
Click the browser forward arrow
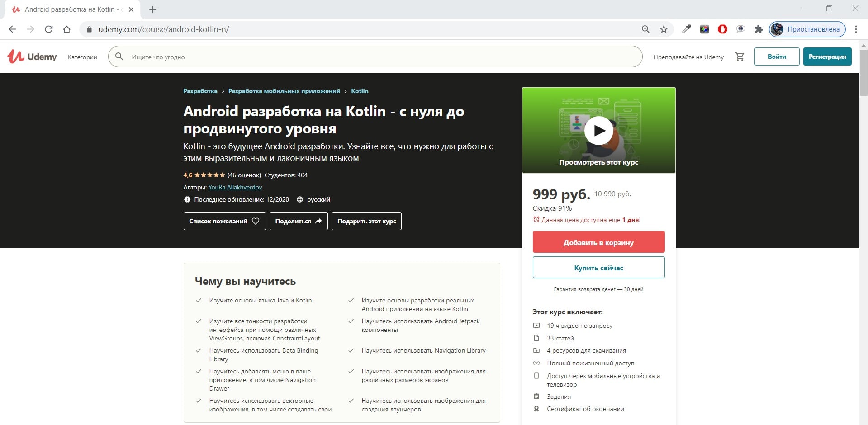click(x=30, y=29)
